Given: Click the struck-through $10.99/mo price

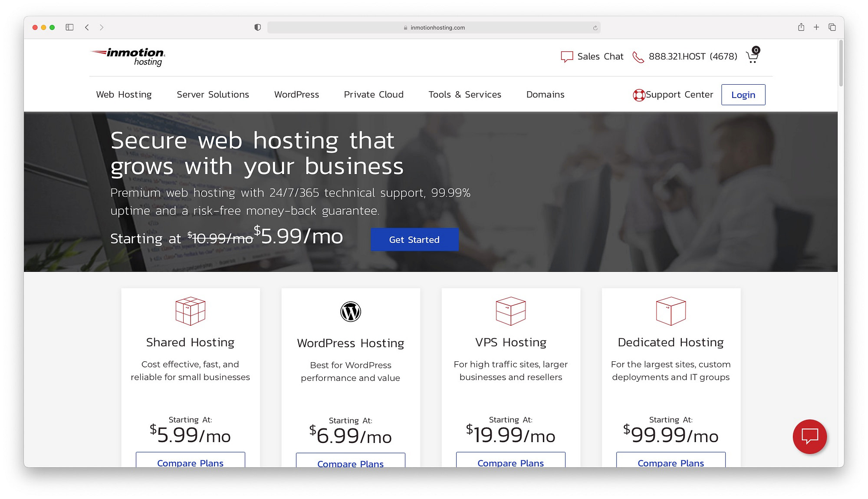Looking at the screenshot, I should click(220, 238).
